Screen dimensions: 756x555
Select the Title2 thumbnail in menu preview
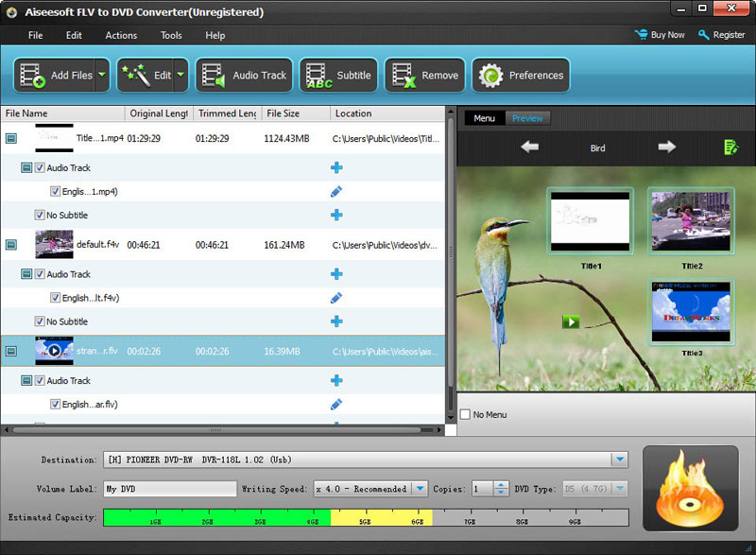[691, 221]
